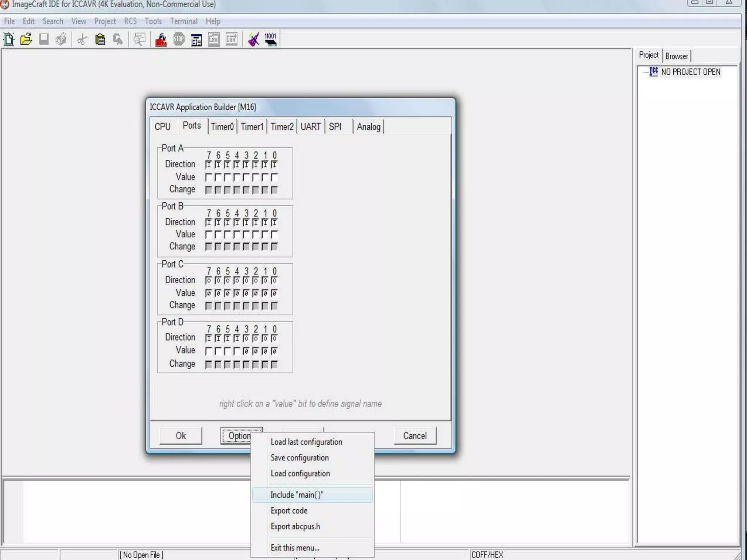Open the Timer0 tab

click(222, 127)
